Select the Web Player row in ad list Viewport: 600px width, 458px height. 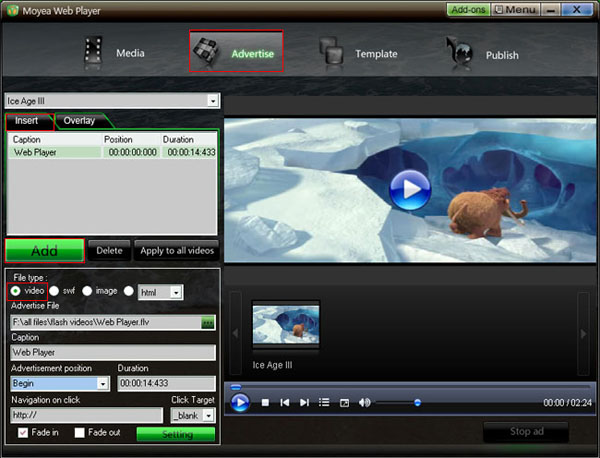[x=112, y=152]
